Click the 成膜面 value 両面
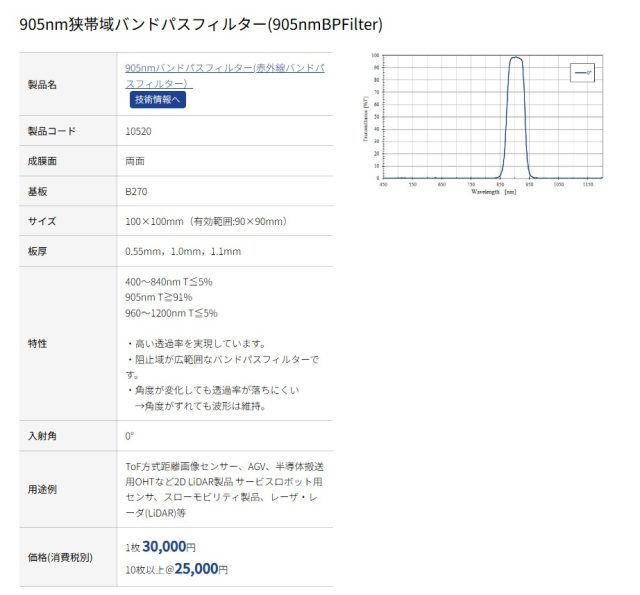 136,161
